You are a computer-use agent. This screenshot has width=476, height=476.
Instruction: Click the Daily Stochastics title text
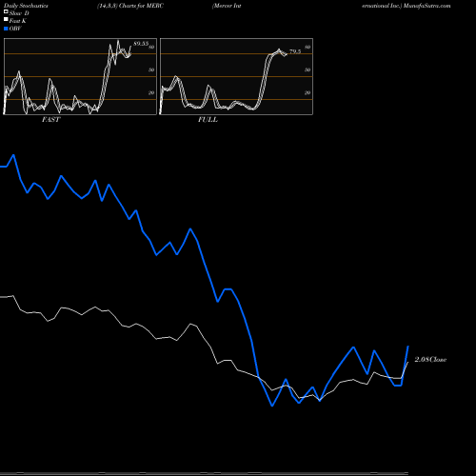tap(26, 6)
